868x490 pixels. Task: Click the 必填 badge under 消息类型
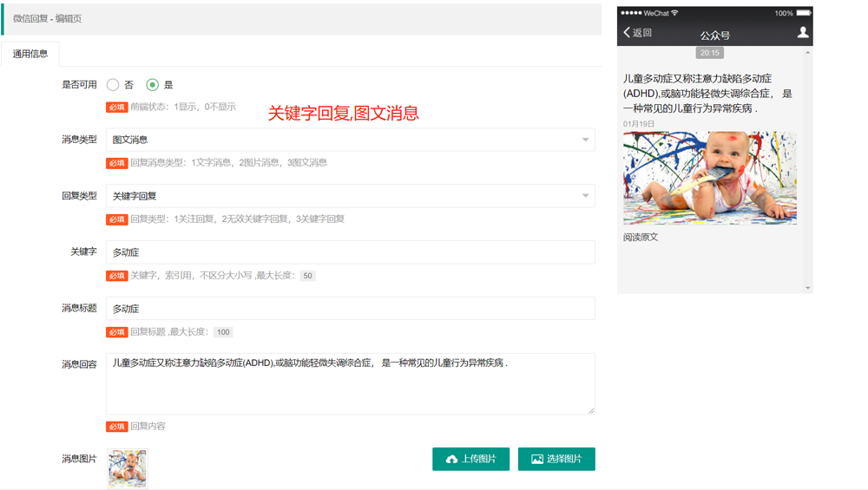(117, 163)
